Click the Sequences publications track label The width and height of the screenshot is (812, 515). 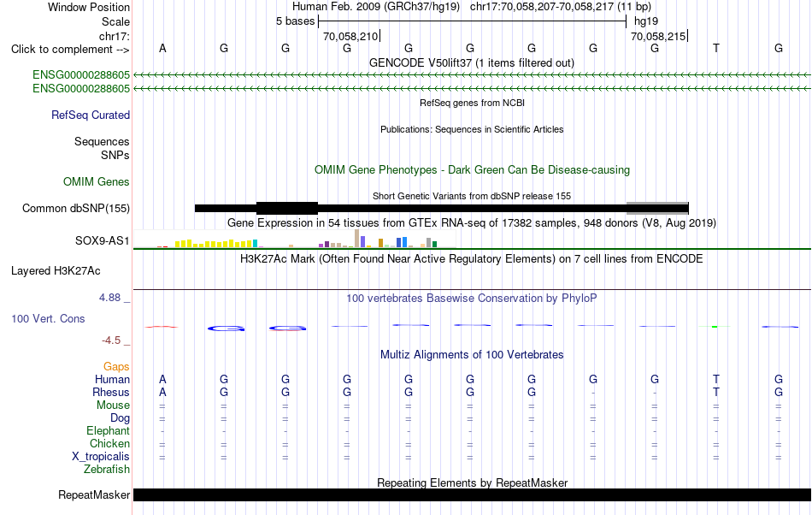102,141
